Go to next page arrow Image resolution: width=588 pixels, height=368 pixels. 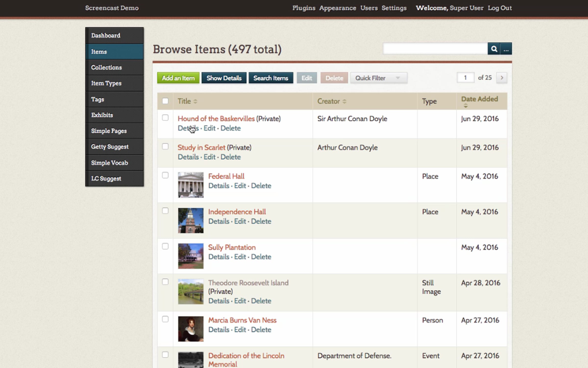click(x=502, y=78)
